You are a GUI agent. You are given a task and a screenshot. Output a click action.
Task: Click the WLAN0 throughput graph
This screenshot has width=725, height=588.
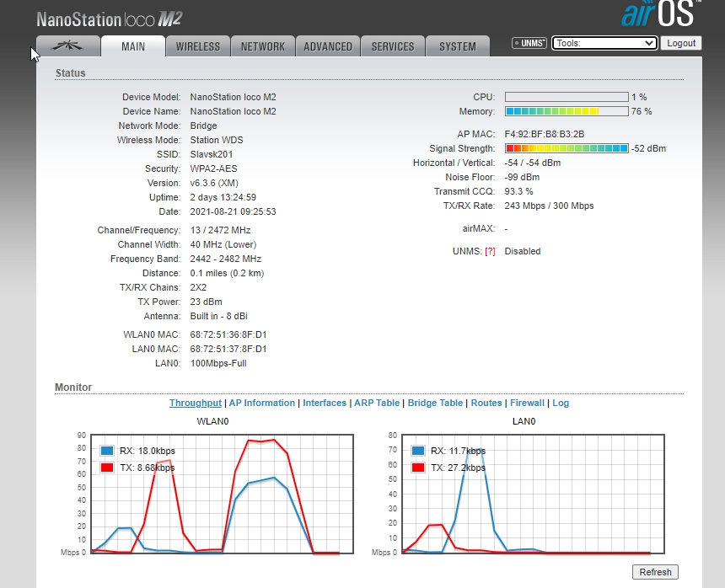click(222, 494)
